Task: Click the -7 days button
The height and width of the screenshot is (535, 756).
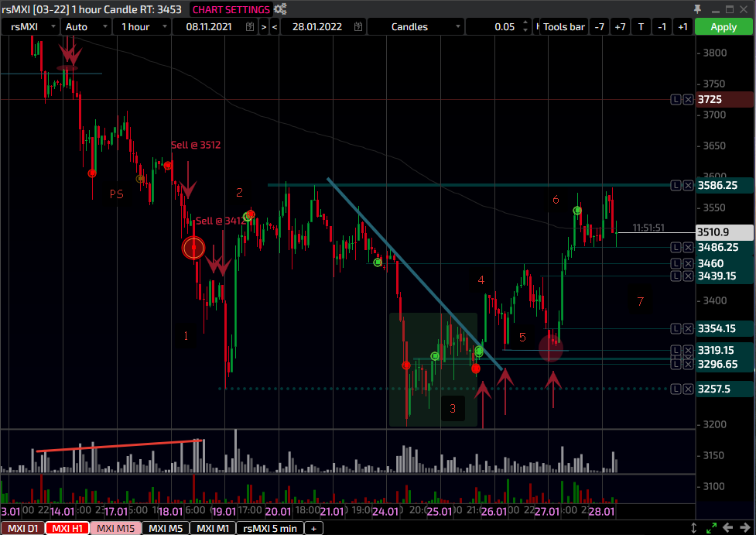Action: pos(599,27)
